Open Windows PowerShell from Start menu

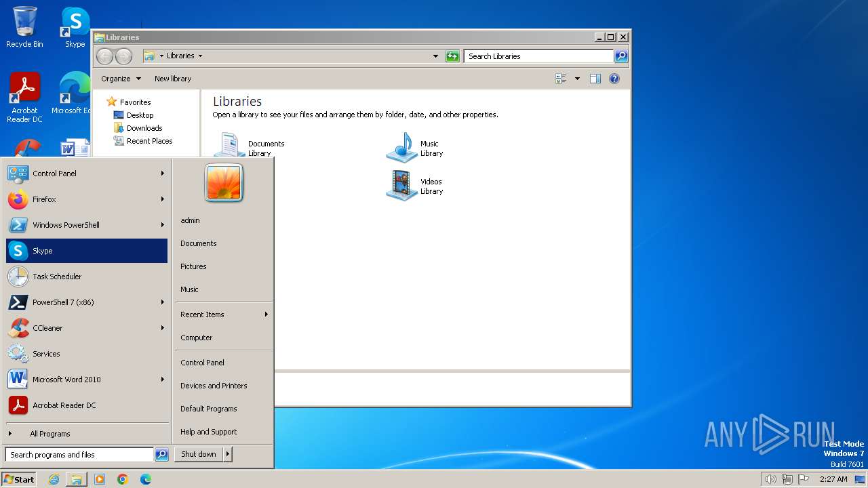[86, 225]
